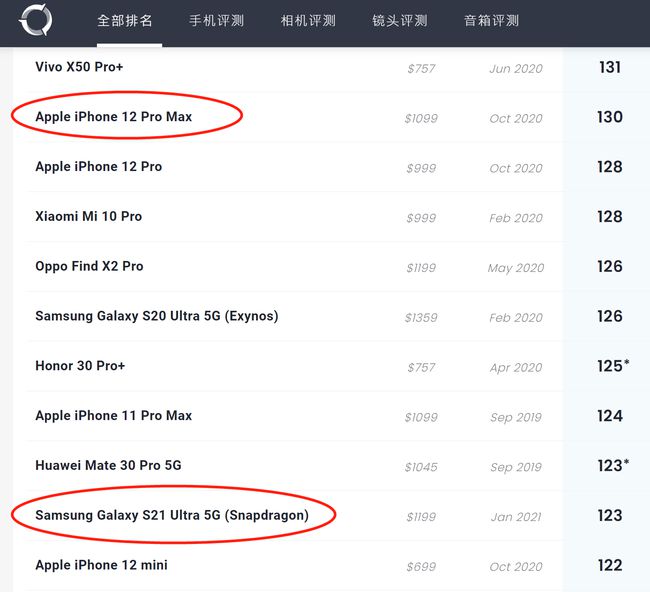Select the Honor 30 Pro+ entry
Viewport: 650px width, 592px height.
(x=80, y=366)
